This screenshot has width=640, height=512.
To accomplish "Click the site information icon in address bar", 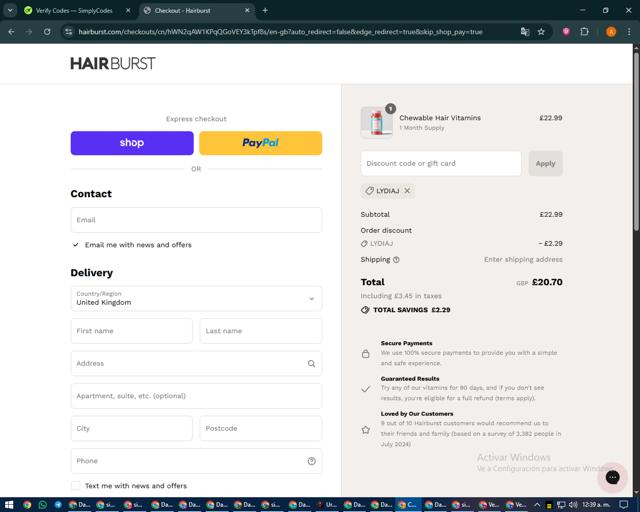I will pos(69,32).
